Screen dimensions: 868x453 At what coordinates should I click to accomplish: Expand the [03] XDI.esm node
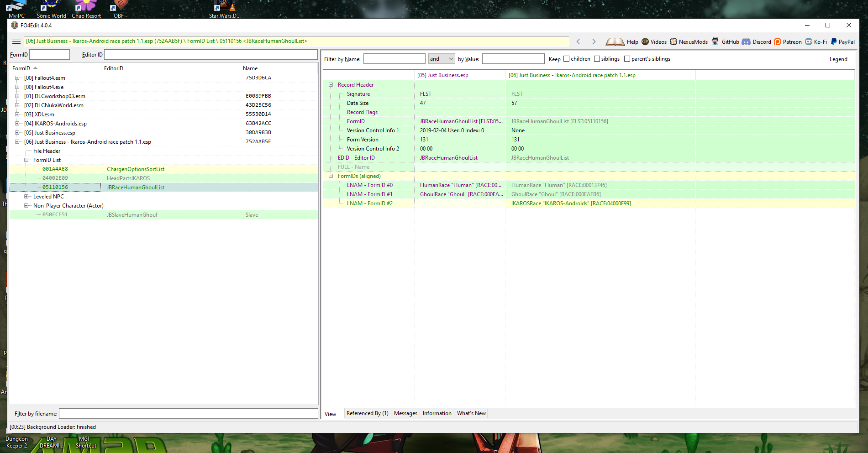[17, 115]
